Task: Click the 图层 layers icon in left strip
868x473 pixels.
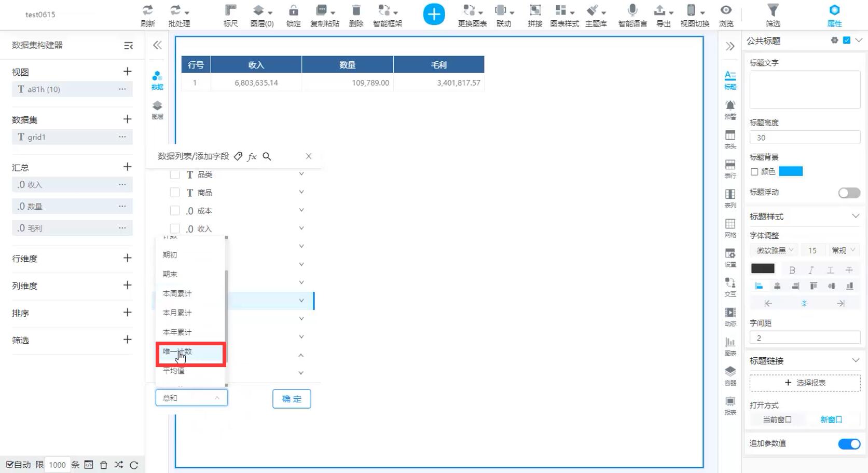Action: coord(157,106)
